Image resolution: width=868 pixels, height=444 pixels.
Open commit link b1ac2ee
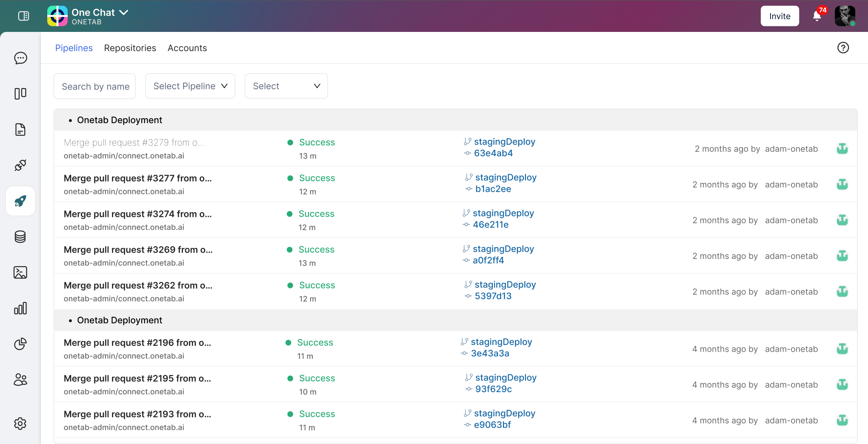point(493,189)
